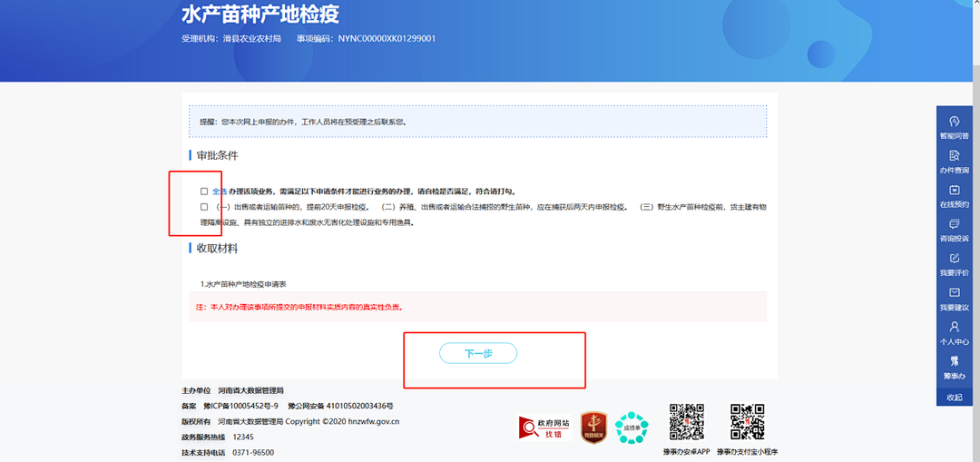Open 豫公网安备 41010502003436号 link
Screen dimensions: 980x462
(340, 406)
